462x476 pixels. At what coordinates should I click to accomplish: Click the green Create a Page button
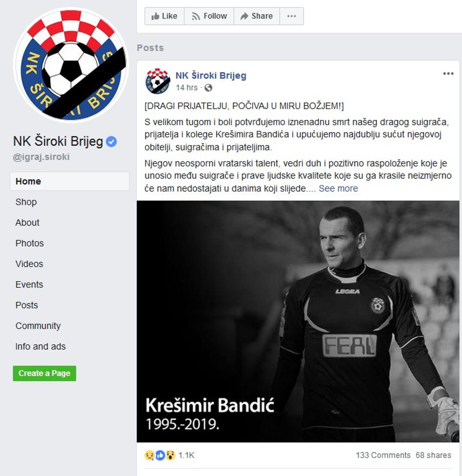[x=45, y=373]
